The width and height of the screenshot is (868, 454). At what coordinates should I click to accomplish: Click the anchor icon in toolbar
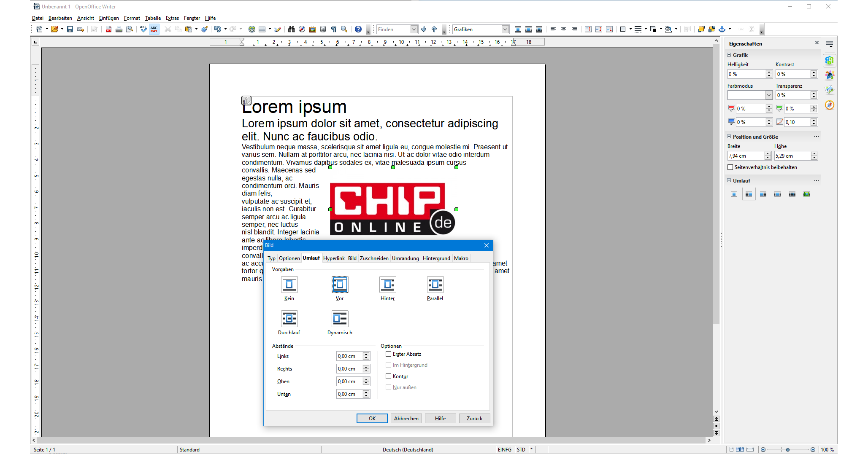pyautogui.click(x=722, y=29)
